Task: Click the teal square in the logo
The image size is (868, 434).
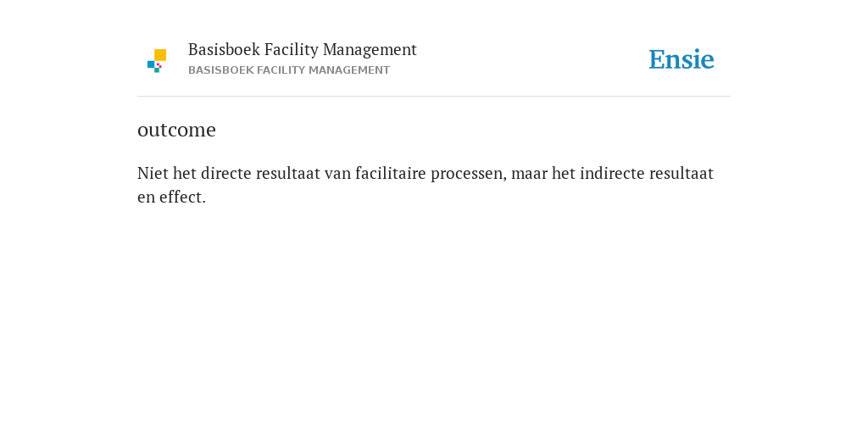Action: pos(157,70)
